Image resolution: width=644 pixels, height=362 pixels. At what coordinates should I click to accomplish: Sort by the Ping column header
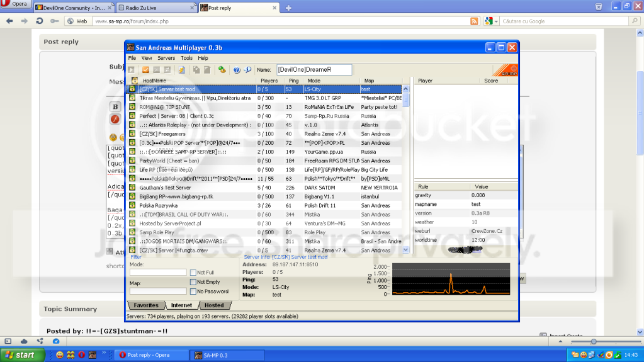point(293,81)
